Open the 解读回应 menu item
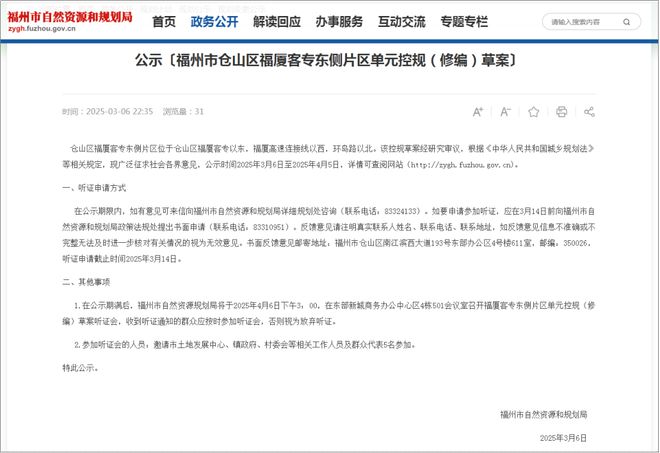 (x=277, y=21)
